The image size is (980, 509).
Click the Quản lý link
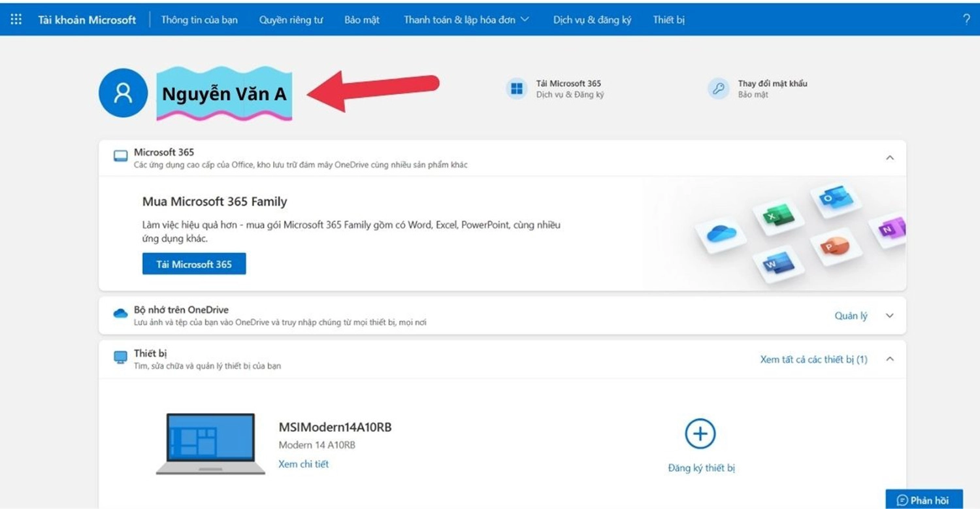[x=851, y=316]
